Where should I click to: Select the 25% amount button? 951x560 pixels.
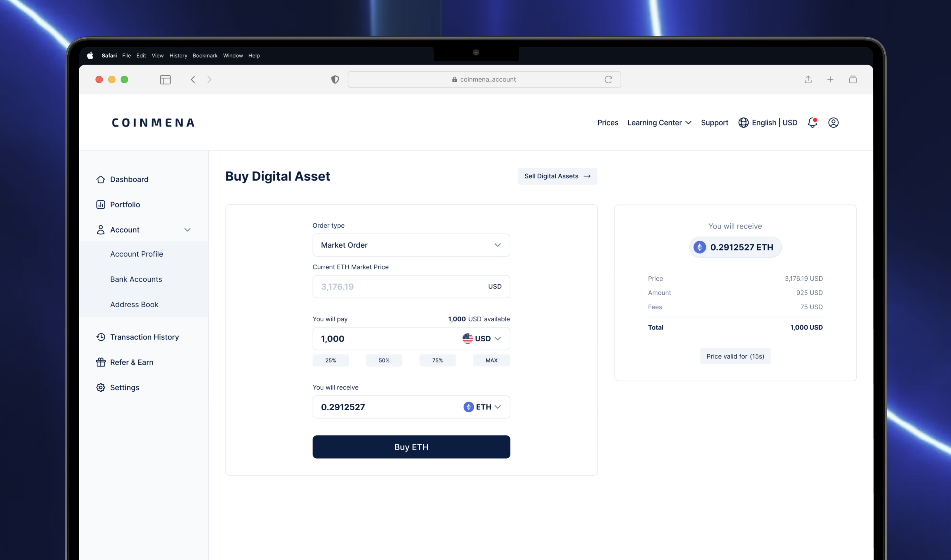(331, 360)
